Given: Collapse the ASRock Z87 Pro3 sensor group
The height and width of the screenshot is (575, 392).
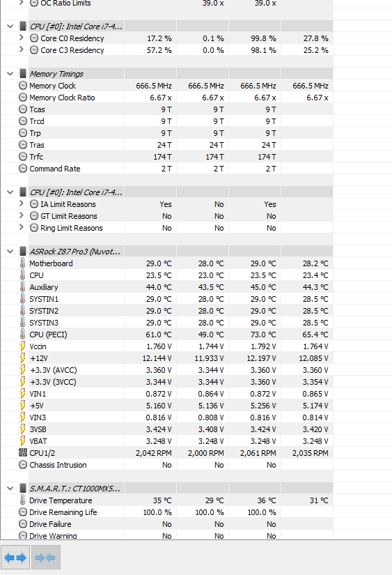Looking at the screenshot, I should click(x=10, y=252).
